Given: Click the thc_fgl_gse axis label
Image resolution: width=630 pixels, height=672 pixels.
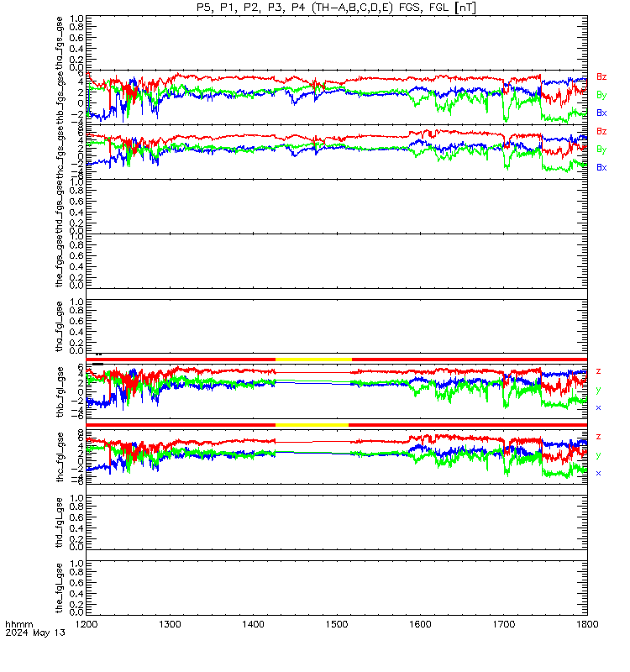Looking at the screenshot, I should point(60,457).
